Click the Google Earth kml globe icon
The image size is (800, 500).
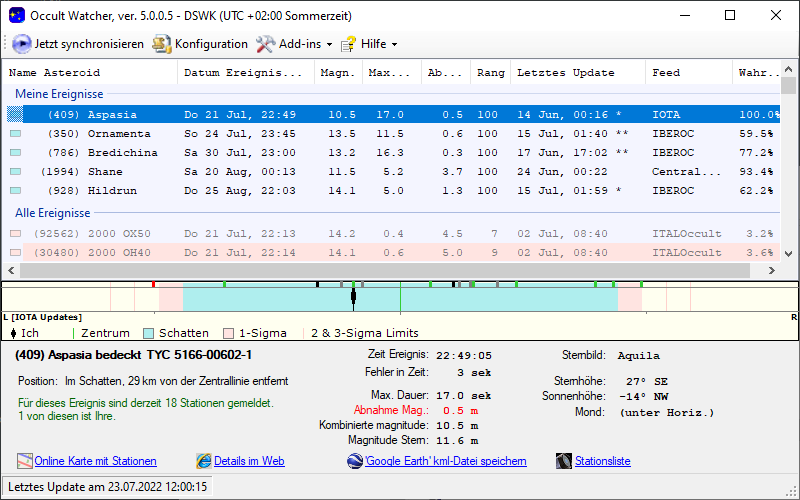pyautogui.click(x=355, y=461)
